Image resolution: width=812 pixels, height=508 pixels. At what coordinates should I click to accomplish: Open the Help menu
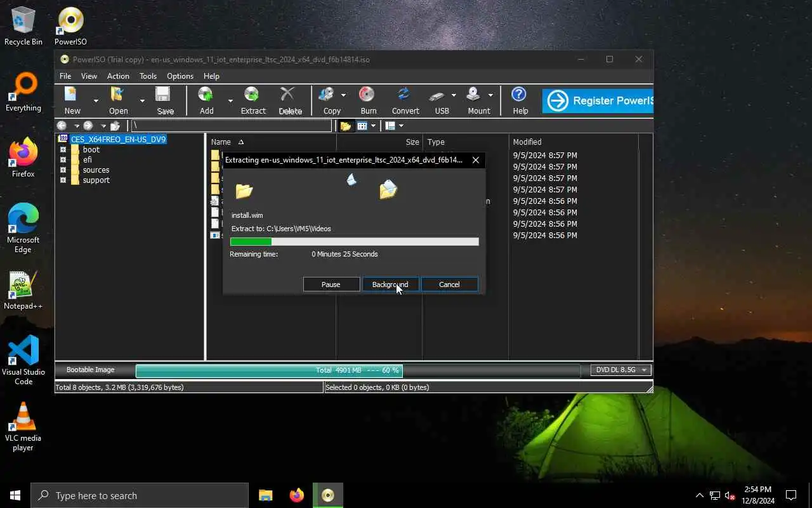coord(211,76)
